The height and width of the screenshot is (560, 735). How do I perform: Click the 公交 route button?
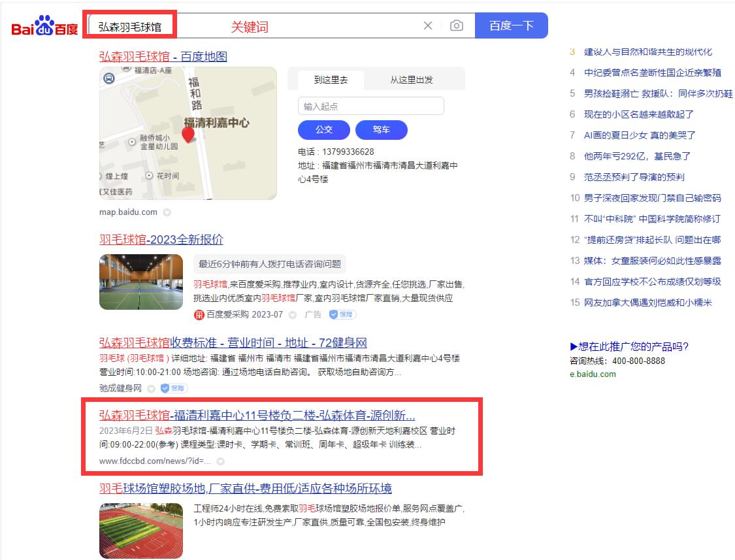point(324,130)
